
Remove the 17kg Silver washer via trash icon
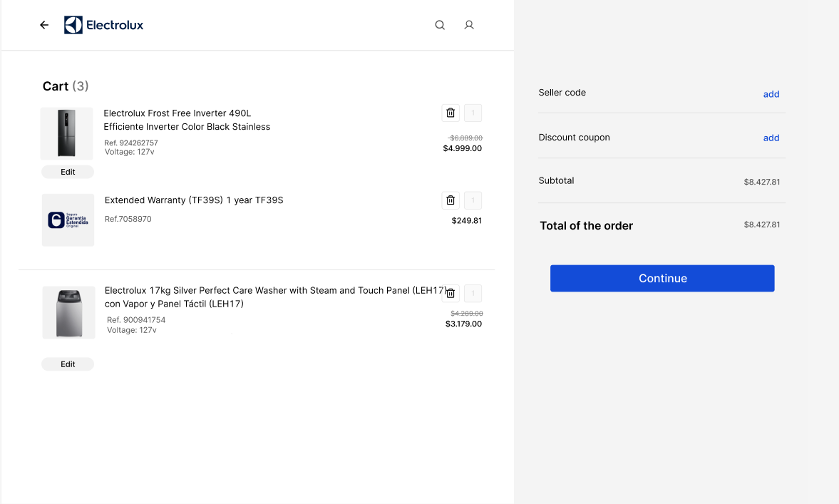[450, 292]
